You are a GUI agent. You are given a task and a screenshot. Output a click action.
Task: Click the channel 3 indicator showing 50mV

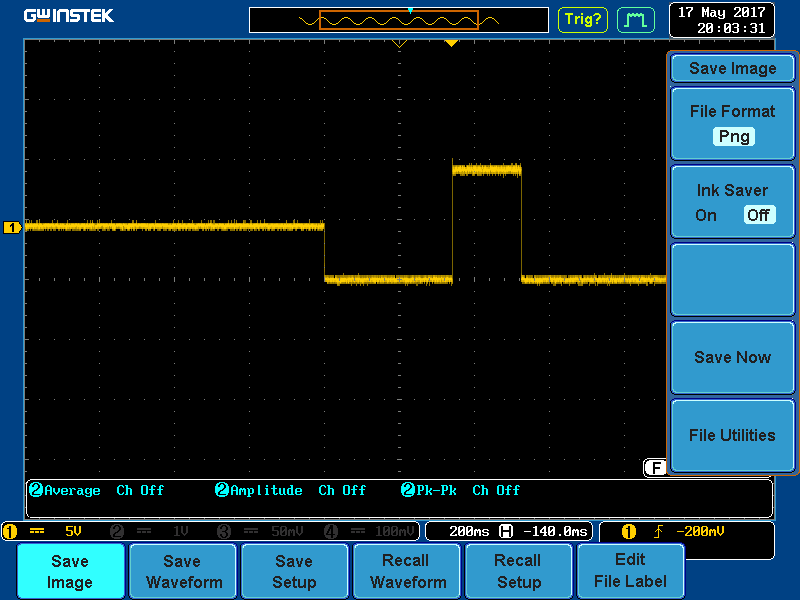(x=260, y=532)
